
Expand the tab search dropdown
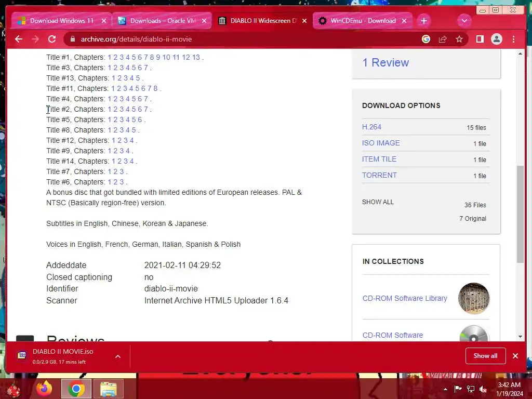click(464, 21)
